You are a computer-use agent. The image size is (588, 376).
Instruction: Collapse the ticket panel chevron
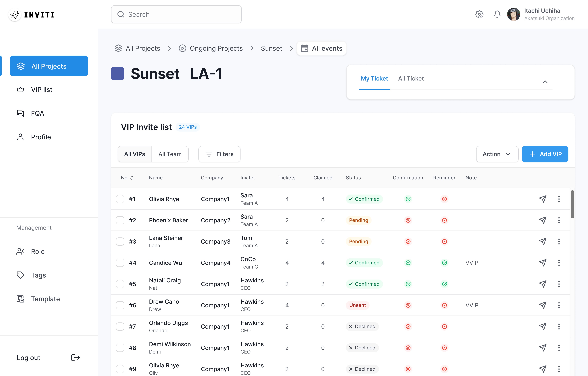[545, 82]
